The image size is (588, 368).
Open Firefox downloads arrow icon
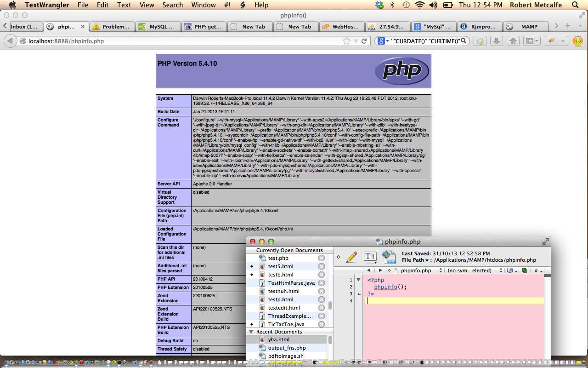point(496,41)
